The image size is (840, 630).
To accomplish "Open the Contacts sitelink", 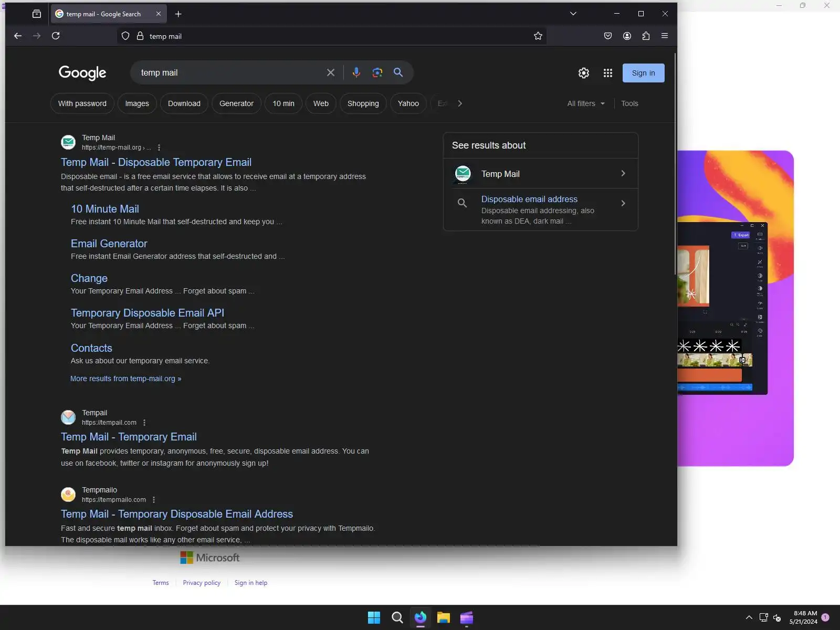I will click(91, 348).
